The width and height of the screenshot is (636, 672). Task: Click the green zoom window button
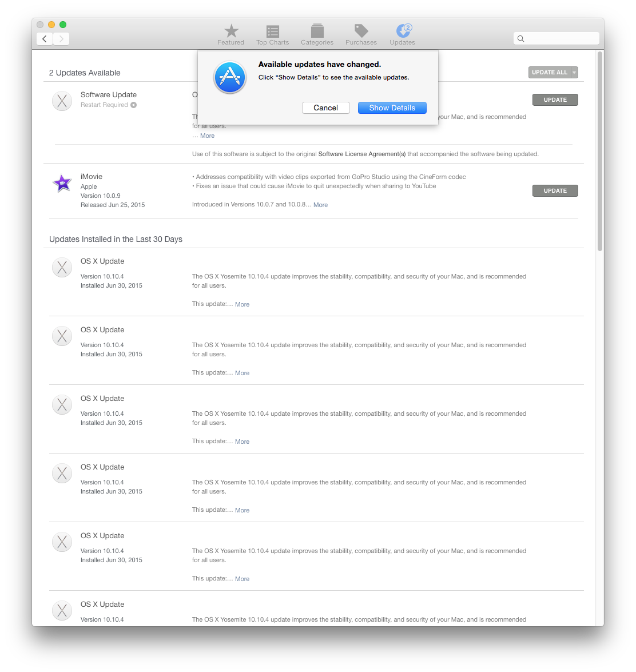(63, 25)
